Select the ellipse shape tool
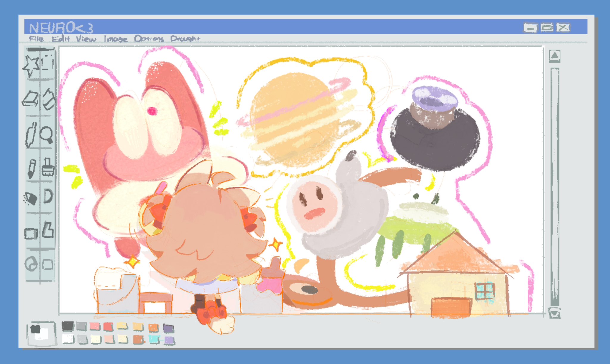The width and height of the screenshot is (610, 364). 32,264
